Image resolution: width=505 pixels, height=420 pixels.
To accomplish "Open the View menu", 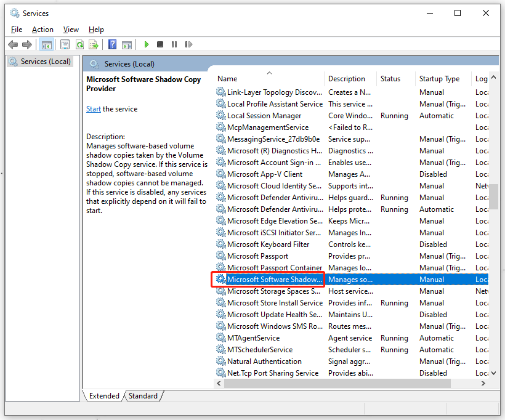I will (x=71, y=30).
